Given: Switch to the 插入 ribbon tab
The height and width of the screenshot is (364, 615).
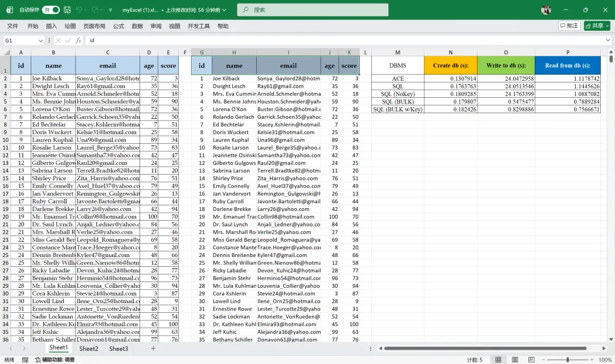Looking at the screenshot, I should 51,26.
